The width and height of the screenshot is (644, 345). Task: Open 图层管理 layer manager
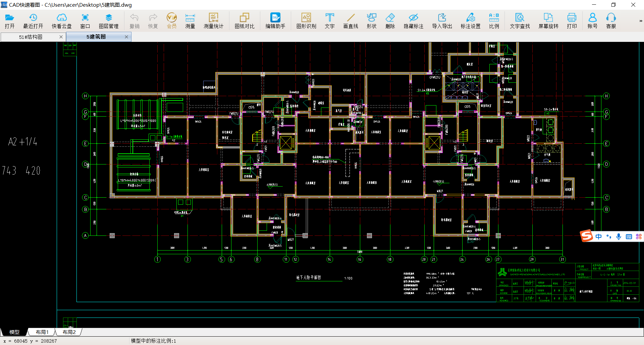coord(109,21)
